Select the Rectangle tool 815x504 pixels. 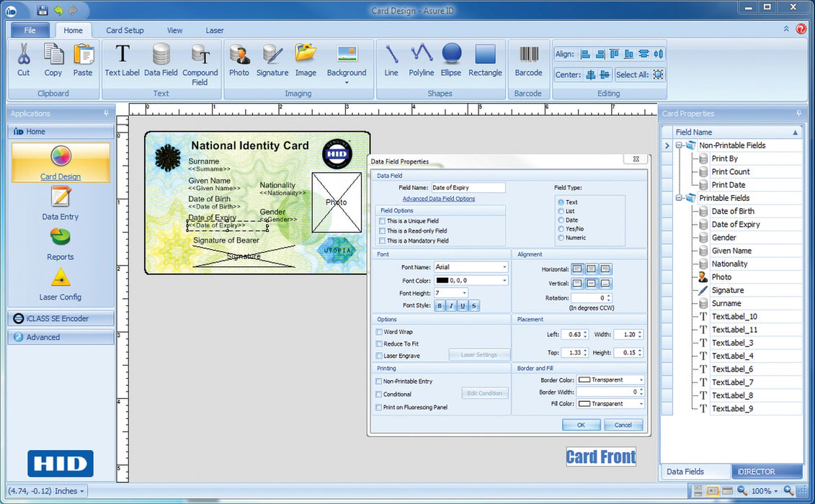coord(485,61)
